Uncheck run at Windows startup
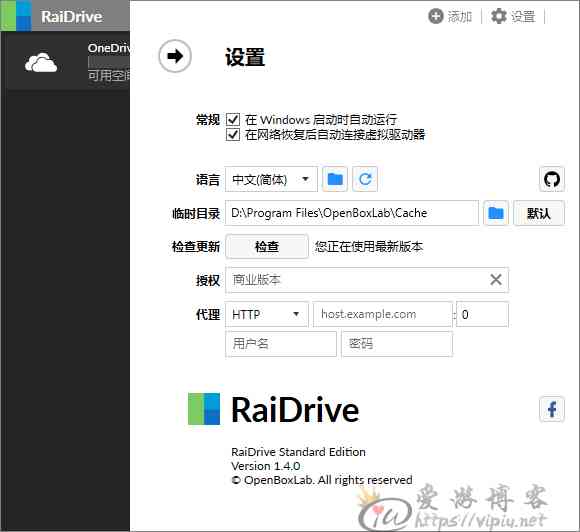 [233, 119]
